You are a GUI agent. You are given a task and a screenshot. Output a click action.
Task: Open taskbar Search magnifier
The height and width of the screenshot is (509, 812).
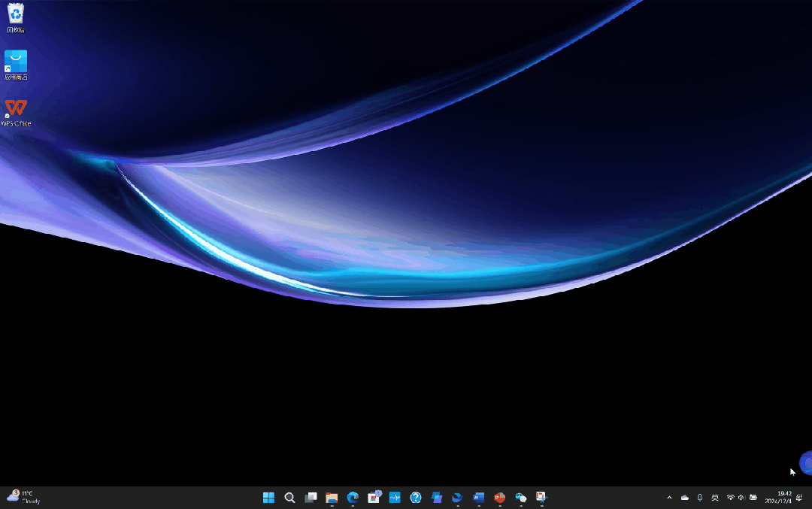(x=289, y=498)
